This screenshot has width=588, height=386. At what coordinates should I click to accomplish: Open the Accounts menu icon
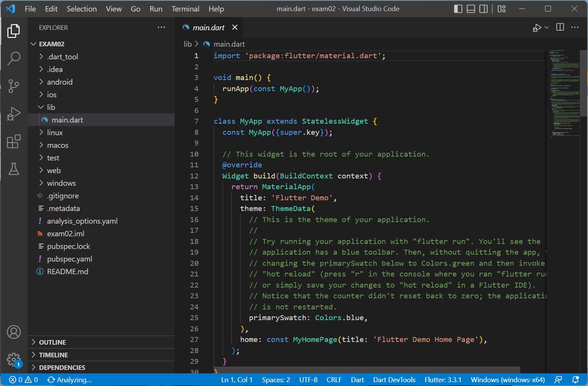[14, 332]
